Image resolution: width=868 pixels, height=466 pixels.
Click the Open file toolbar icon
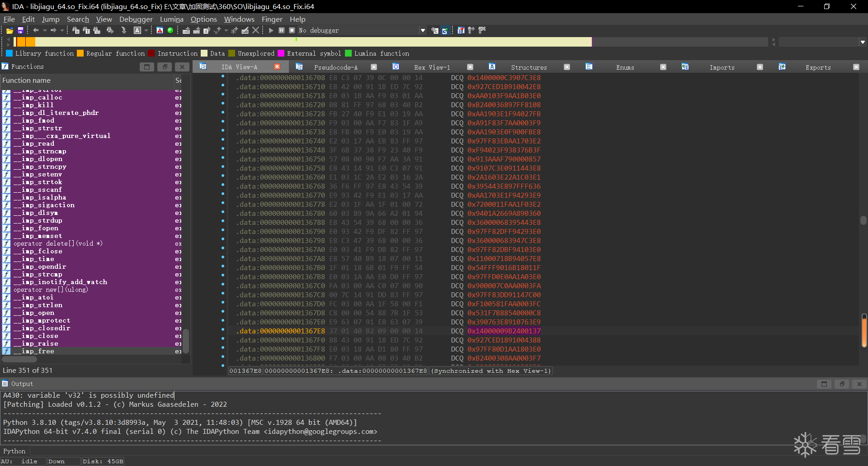9,30
